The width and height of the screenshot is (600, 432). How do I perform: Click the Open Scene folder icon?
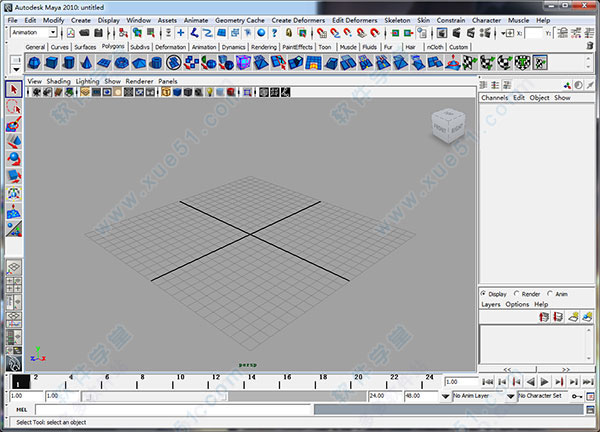pos(85,33)
